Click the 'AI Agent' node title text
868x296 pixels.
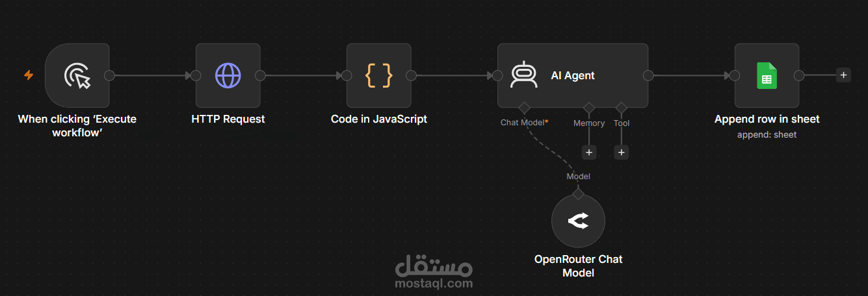click(x=573, y=75)
